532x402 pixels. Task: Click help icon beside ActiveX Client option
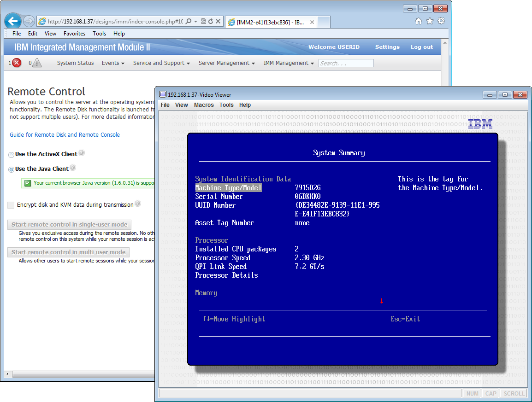coord(82,153)
